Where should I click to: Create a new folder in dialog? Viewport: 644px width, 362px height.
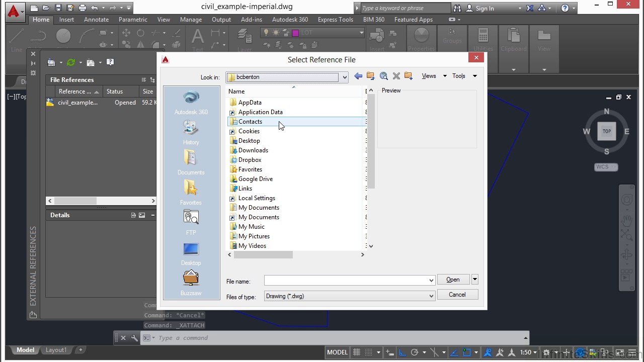coord(409,76)
